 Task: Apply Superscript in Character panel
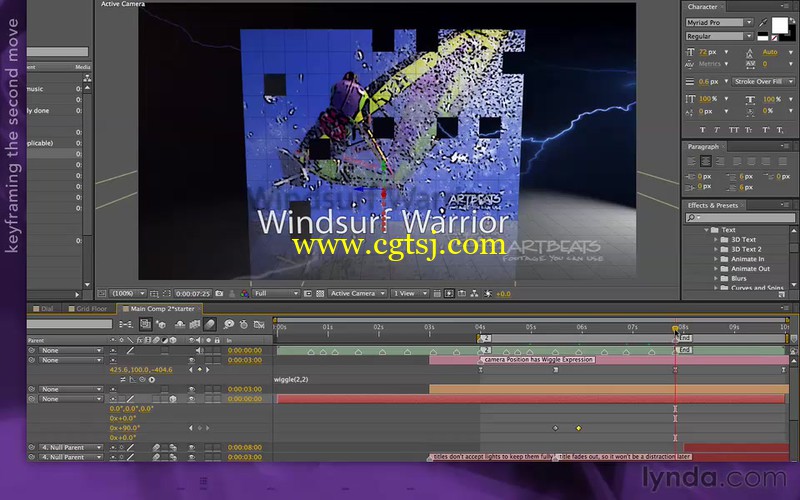pos(765,130)
